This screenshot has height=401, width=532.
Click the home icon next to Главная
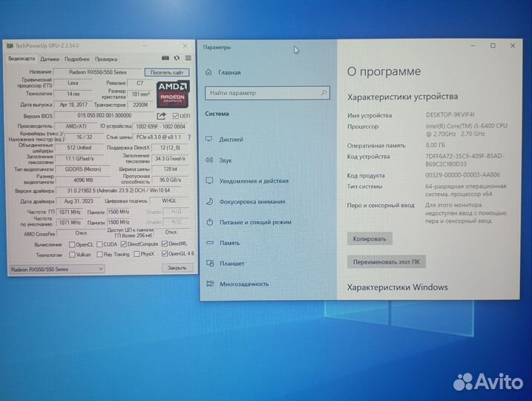pyautogui.click(x=208, y=72)
